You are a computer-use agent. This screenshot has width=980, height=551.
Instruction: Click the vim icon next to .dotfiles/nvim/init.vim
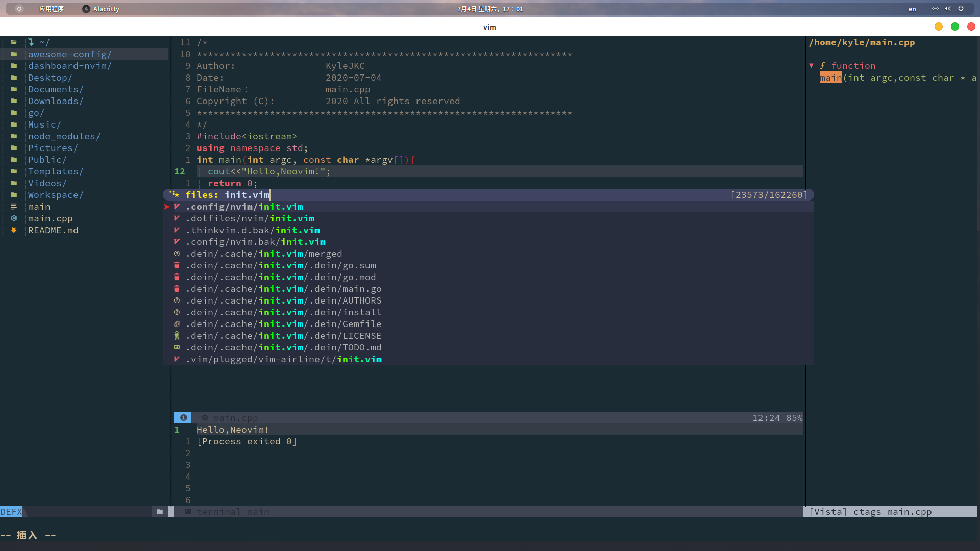[x=177, y=218]
